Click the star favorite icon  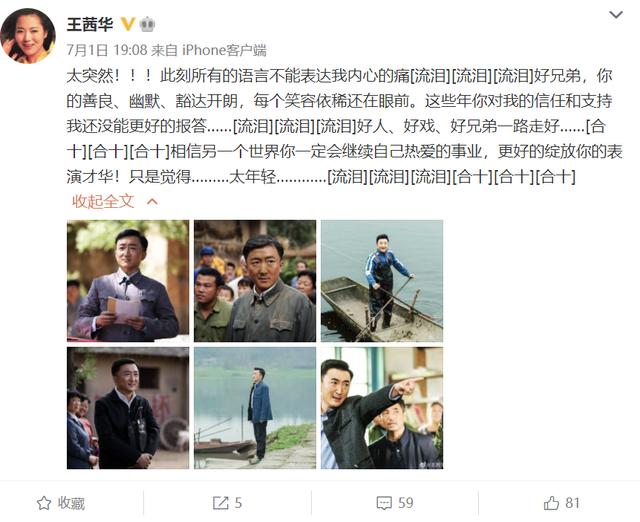[44, 503]
